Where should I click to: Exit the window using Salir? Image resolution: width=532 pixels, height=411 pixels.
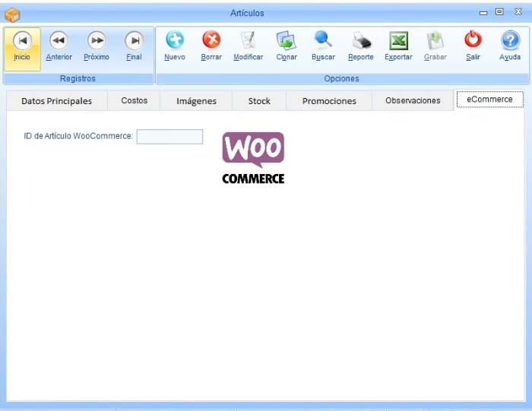(473, 46)
